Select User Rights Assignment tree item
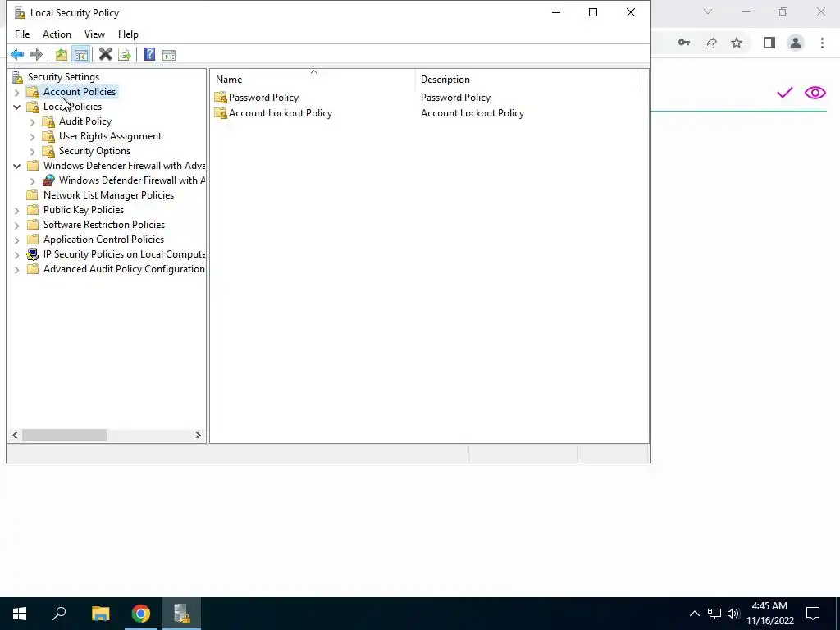The image size is (840, 630). [x=110, y=136]
